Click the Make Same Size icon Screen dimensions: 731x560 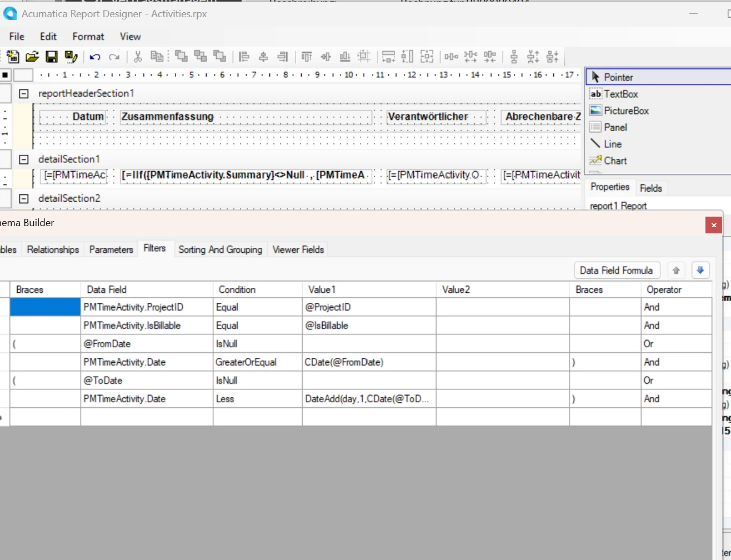(x=427, y=56)
